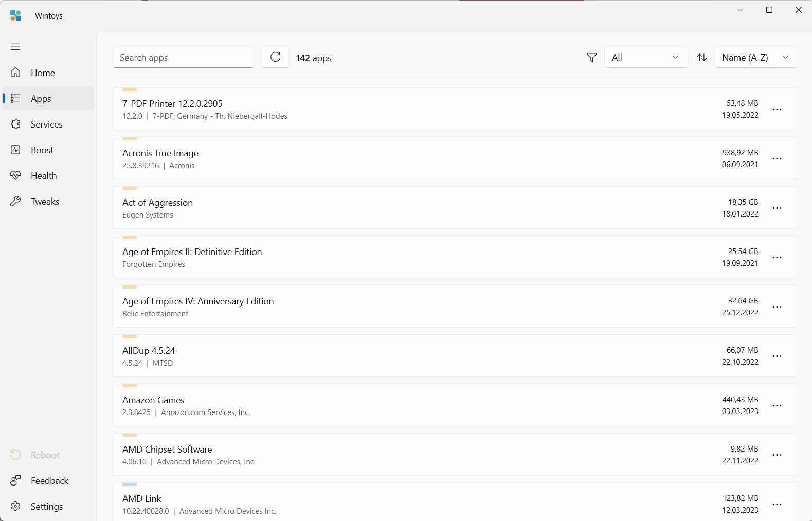The image size is (812, 521).
Task: Open more options for Age of Empires II
Action: [777, 257]
